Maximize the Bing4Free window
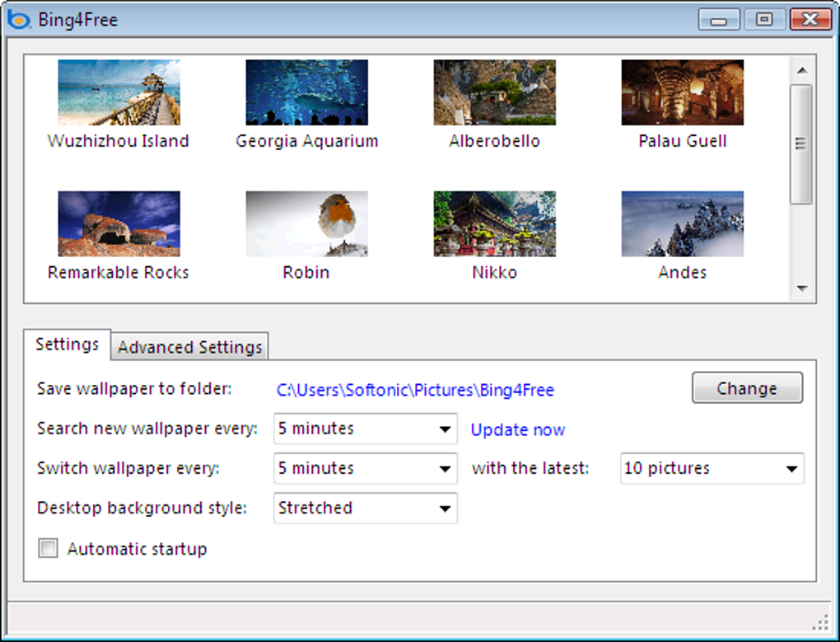The width and height of the screenshot is (840, 642). pos(764,20)
